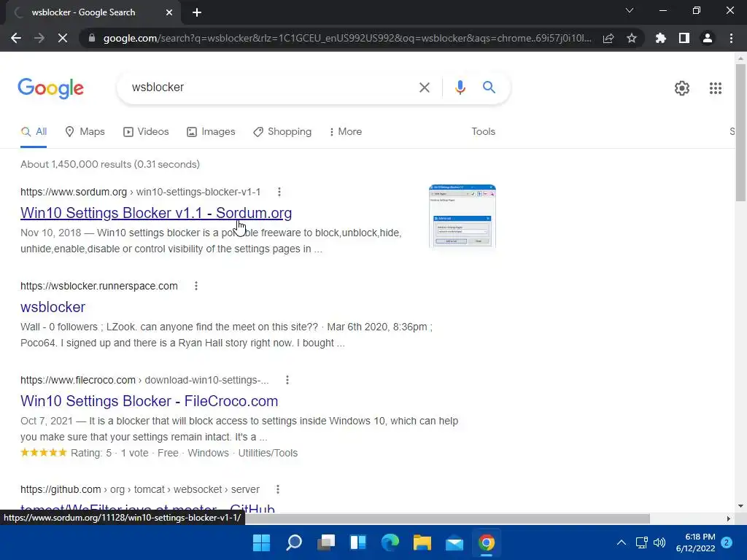Go back to previous page in Chrome

[x=16, y=38]
